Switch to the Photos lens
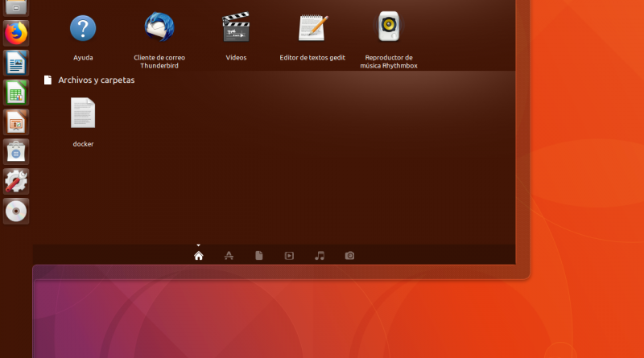This screenshot has width=644, height=358. [x=349, y=256]
